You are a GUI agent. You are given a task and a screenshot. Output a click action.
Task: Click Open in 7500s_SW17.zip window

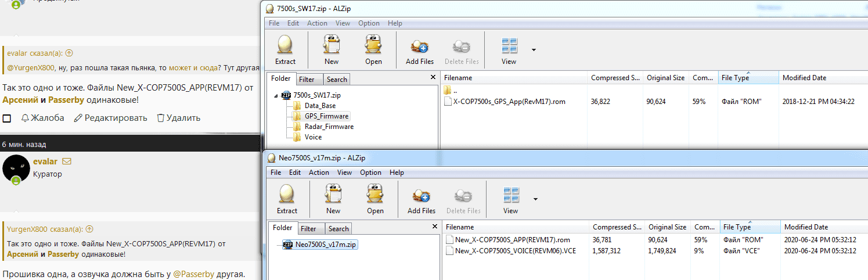click(x=373, y=50)
